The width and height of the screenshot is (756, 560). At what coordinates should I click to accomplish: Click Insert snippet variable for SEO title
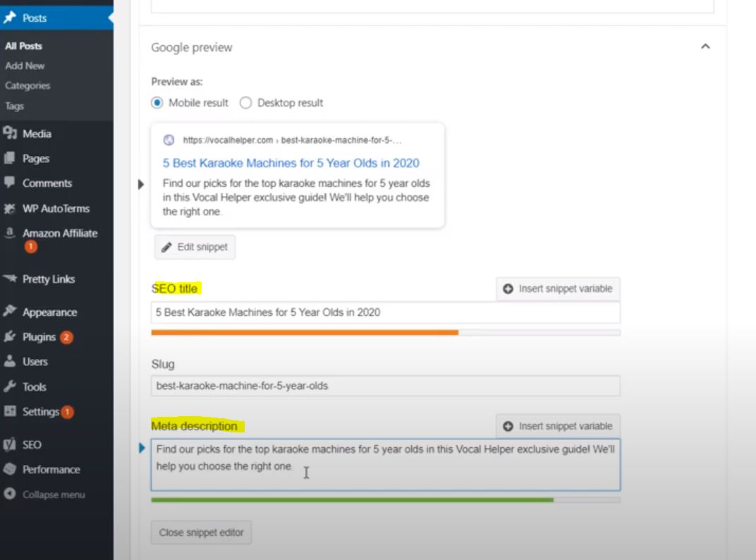coord(557,288)
